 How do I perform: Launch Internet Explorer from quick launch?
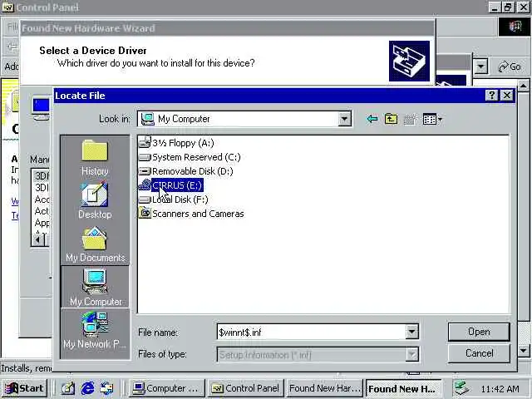pyautogui.click(x=87, y=388)
